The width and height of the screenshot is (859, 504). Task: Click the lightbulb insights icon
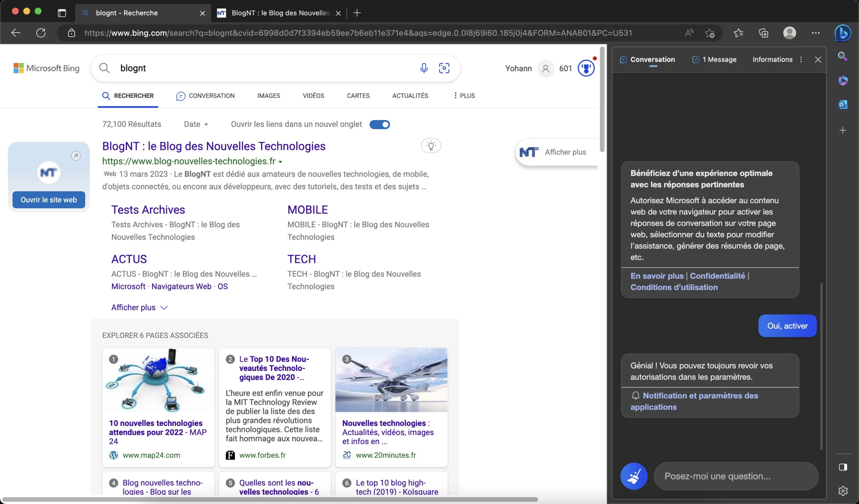tap(431, 146)
